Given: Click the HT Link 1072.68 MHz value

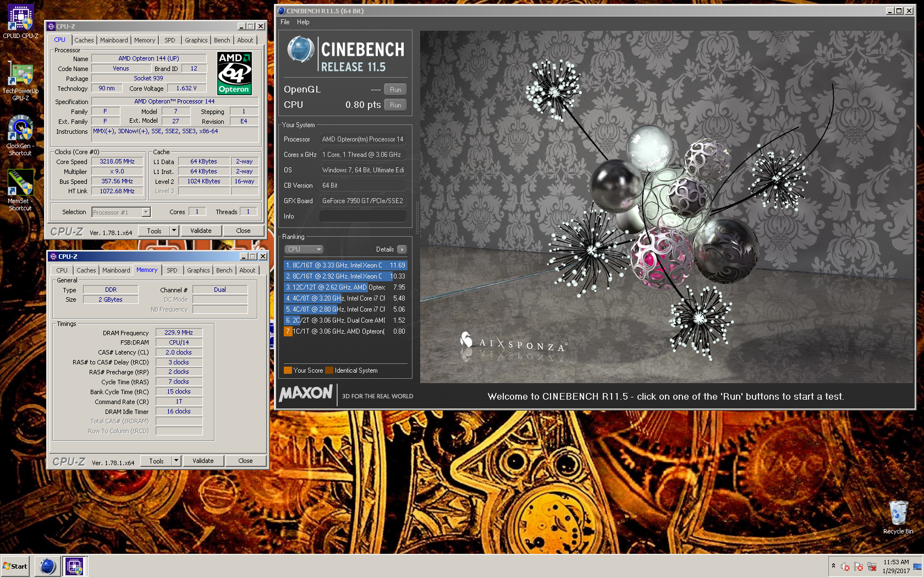Looking at the screenshot, I should (117, 191).
